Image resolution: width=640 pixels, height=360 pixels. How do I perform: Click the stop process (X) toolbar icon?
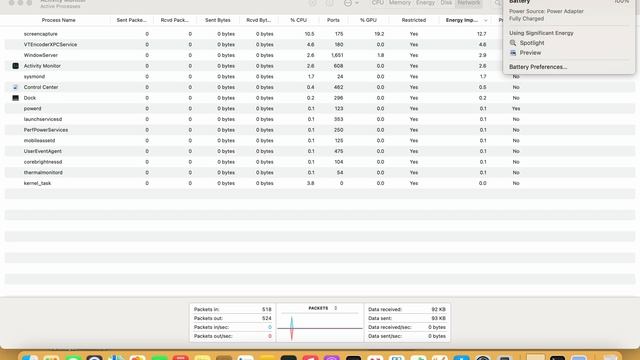point(313,3)
